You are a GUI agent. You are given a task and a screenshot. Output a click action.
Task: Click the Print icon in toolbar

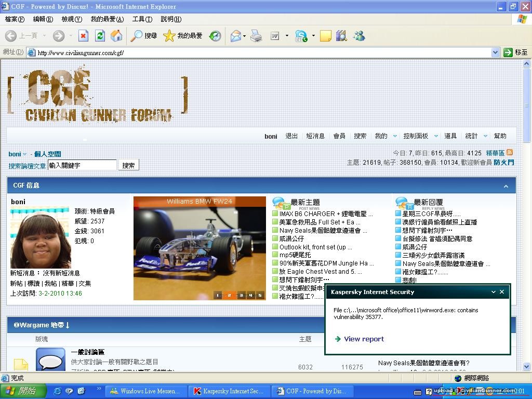(256, 36)
